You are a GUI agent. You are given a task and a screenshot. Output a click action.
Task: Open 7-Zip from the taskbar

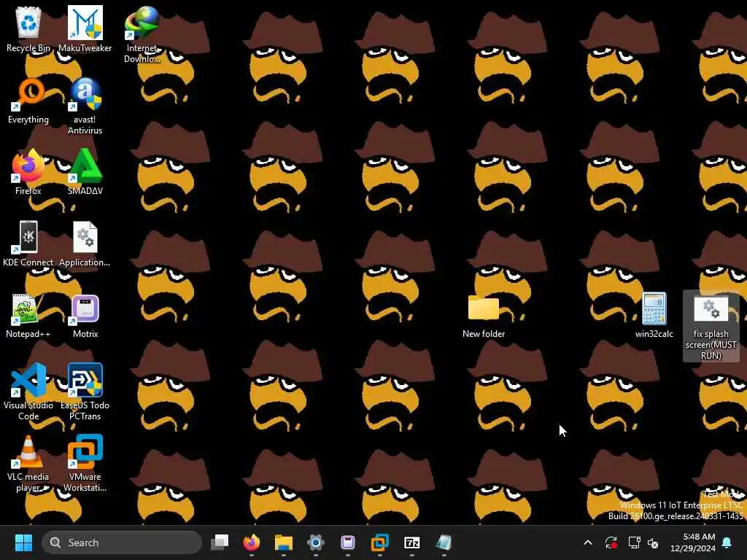411,542
